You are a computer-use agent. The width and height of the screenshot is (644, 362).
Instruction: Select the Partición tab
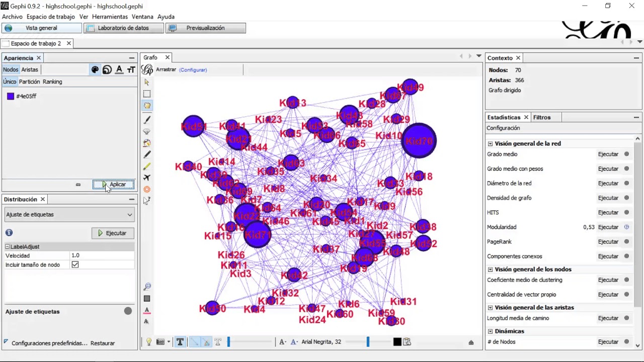pos(29,81)
